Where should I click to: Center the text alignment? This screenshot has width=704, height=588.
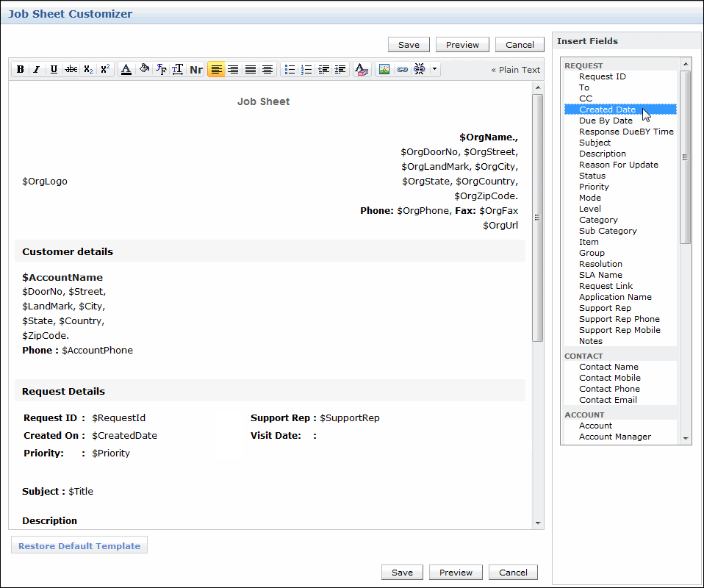pyautogui.click(x=267, y=69)
